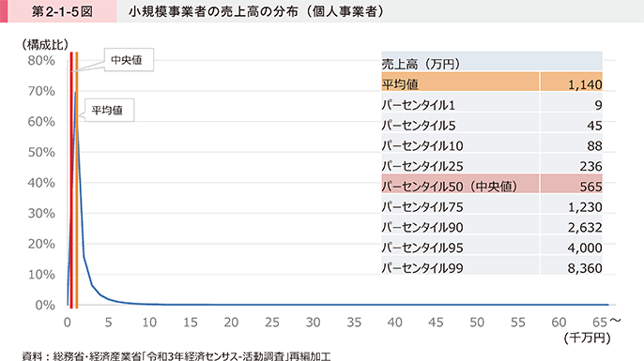Click the 平均値 row label in the table
This screenshot has width=644, height=361.
400,84
